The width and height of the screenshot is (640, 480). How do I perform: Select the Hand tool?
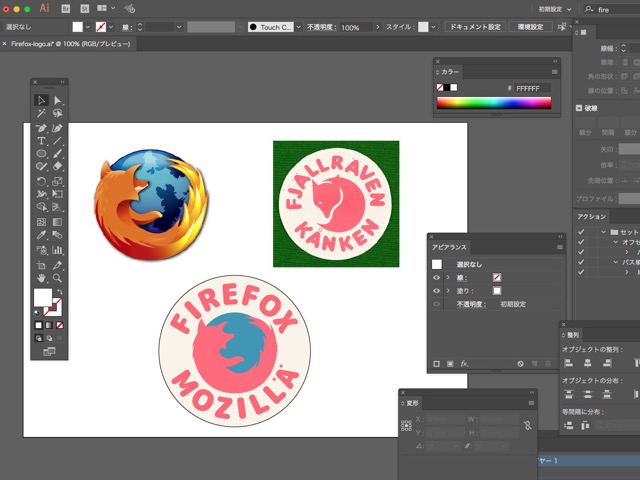[41, 278]
